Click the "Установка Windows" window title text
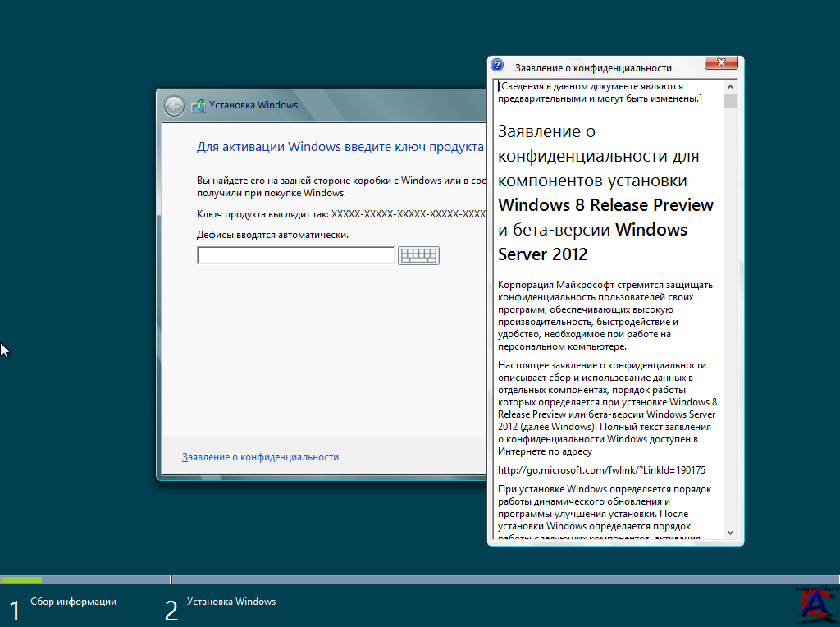This screenshot has width=840, height=627. pos(253,105)
